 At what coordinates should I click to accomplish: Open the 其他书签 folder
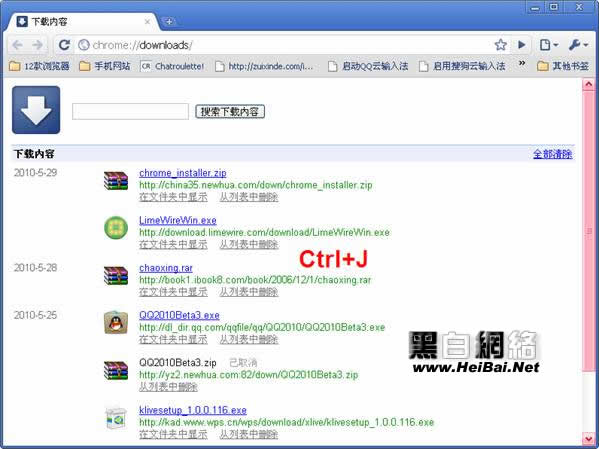(563, 66)
